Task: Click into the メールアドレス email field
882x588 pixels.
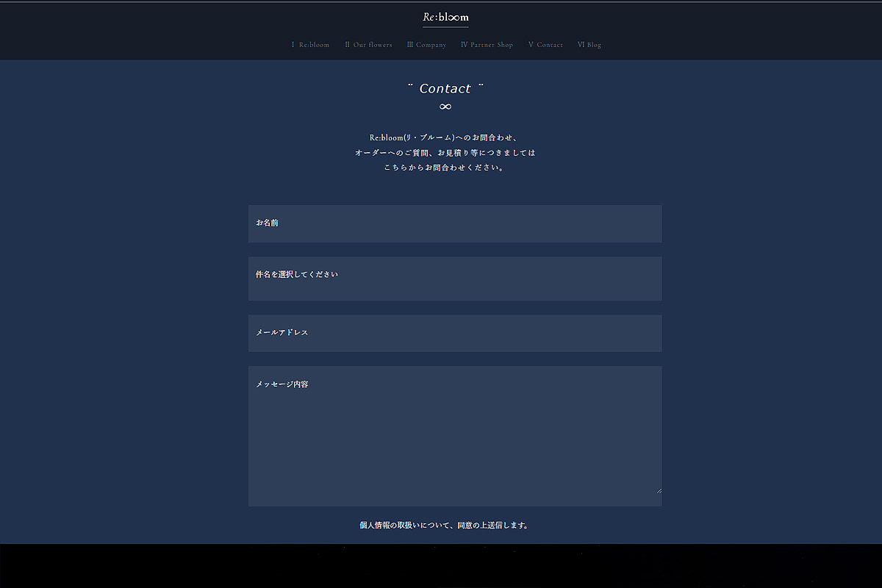Action: [455, 333]
